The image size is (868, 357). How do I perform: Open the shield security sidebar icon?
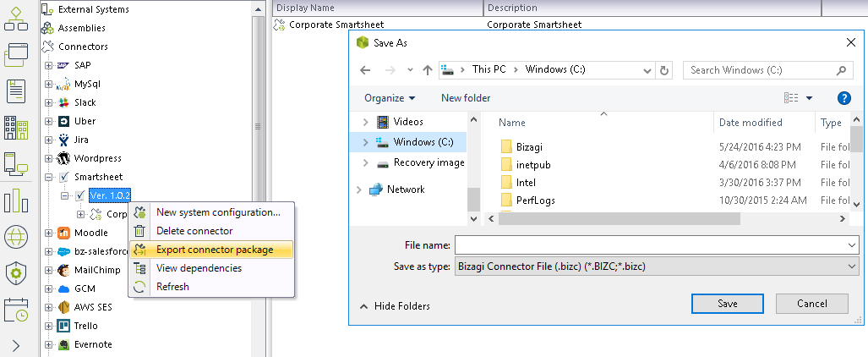(x=16, y=273)
